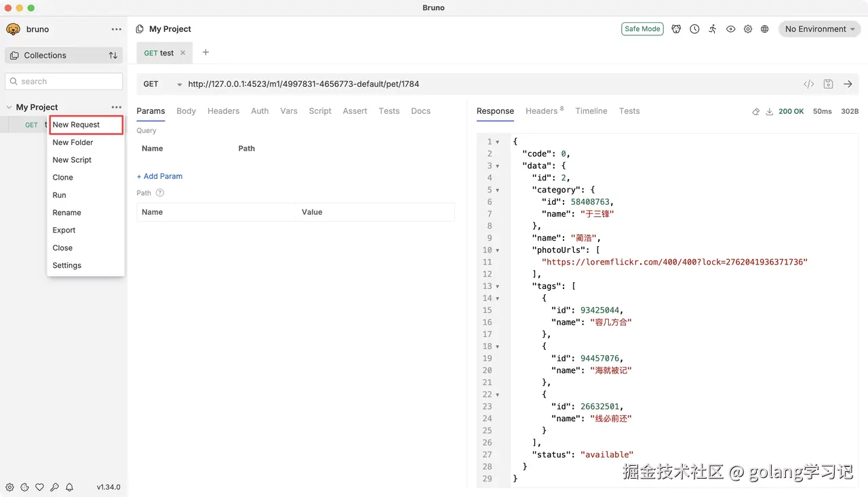This screenshot has height=497, width=868.
Task: Toggle Safe Mode badge
Action: tap(642, 29)
